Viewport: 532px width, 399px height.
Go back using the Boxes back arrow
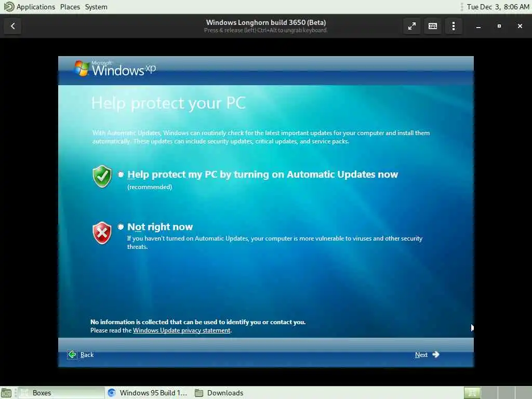[x=12, y=26]
